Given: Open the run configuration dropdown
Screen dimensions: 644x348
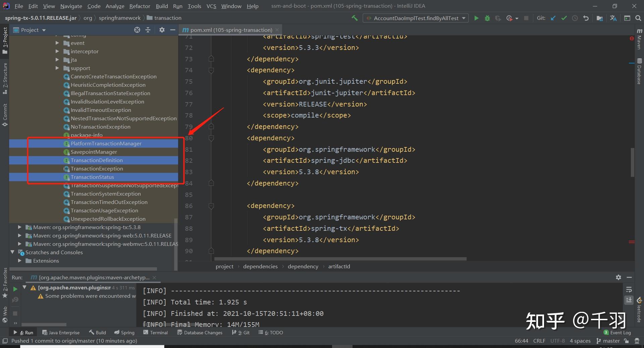Looking at the screenshot, I should pos(416,18).
